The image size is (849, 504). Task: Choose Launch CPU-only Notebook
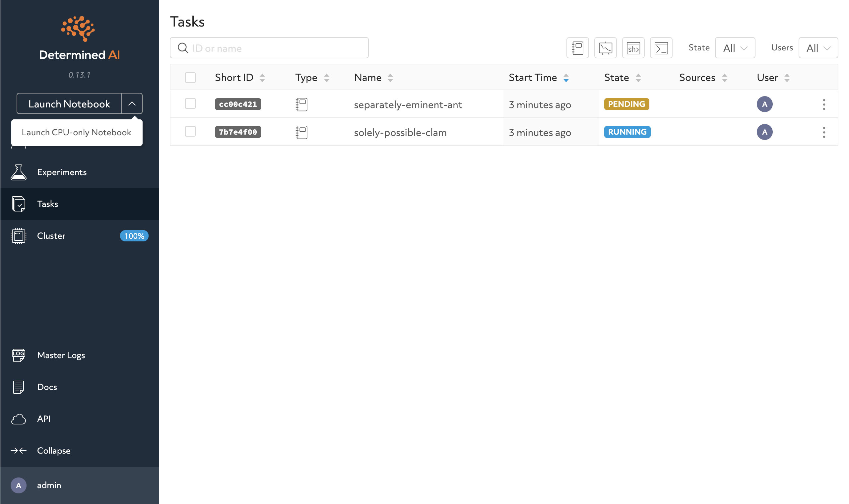coord(77,132)
